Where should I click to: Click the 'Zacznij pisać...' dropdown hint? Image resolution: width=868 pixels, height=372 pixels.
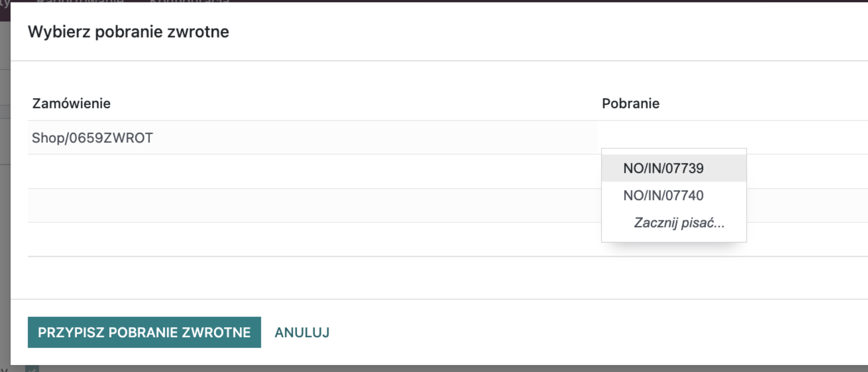[679, 223]
